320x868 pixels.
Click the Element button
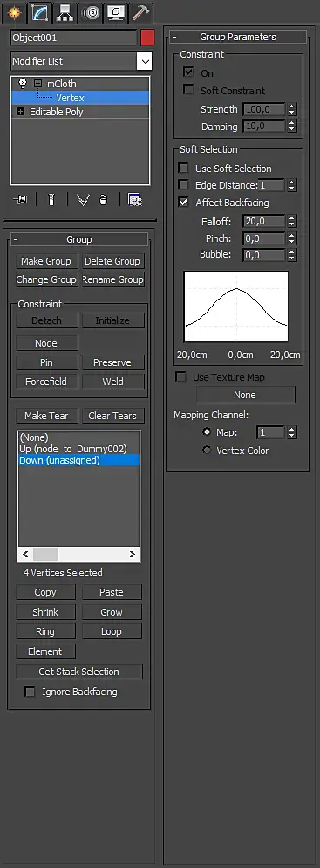coord(45,651)
